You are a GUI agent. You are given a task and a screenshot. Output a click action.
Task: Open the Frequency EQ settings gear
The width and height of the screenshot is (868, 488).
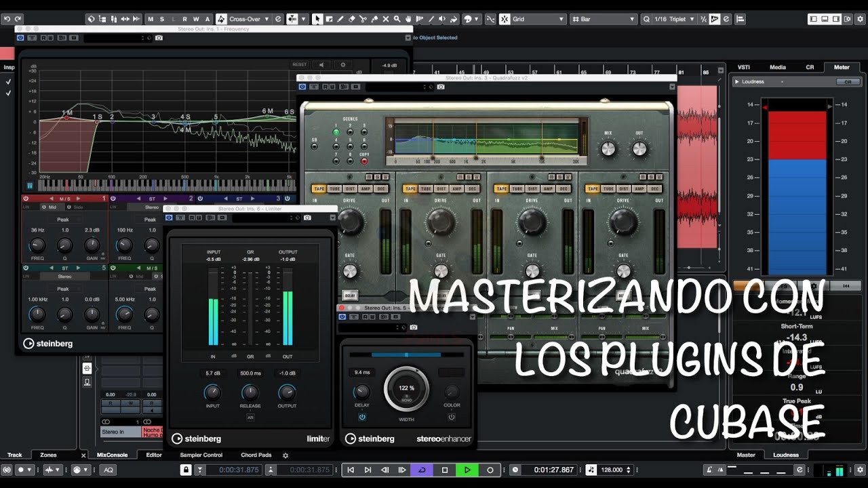pos(343,65)
